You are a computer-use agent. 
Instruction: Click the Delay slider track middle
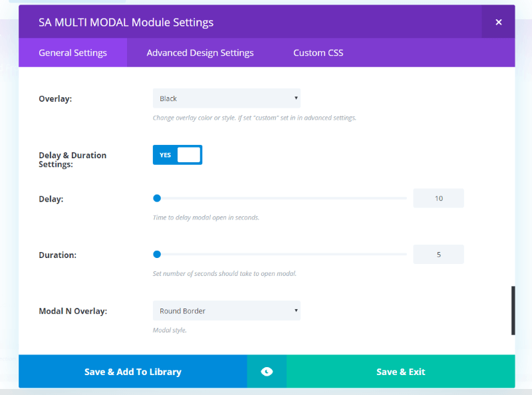click(x=280, y=198)
